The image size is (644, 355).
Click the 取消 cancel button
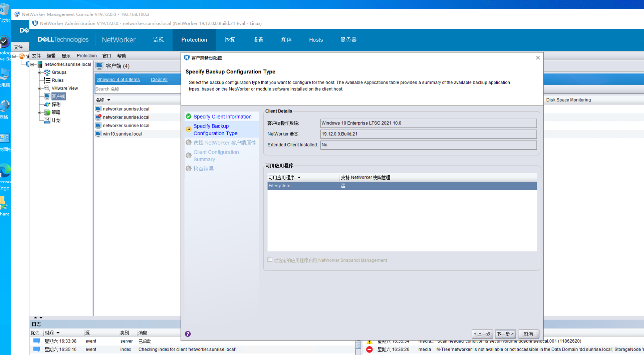529,334
